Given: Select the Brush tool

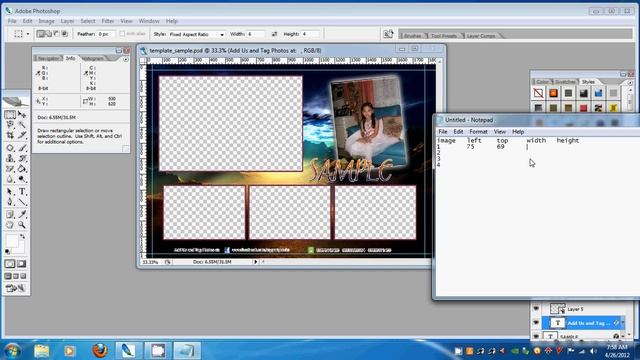Looking at the screenshot, I should [x=22, y=148].
